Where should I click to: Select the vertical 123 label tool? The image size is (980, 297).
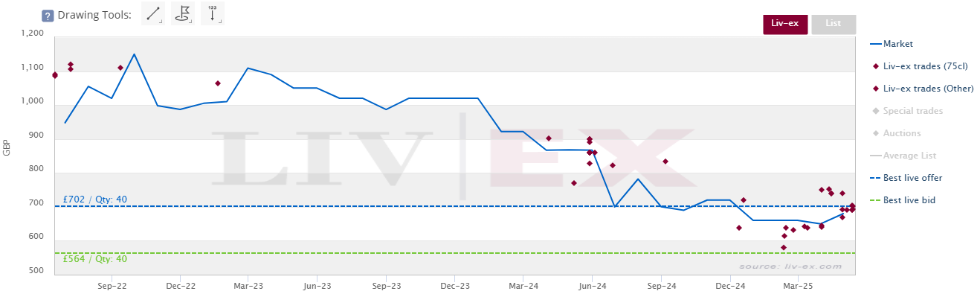(x=213, y=13)
